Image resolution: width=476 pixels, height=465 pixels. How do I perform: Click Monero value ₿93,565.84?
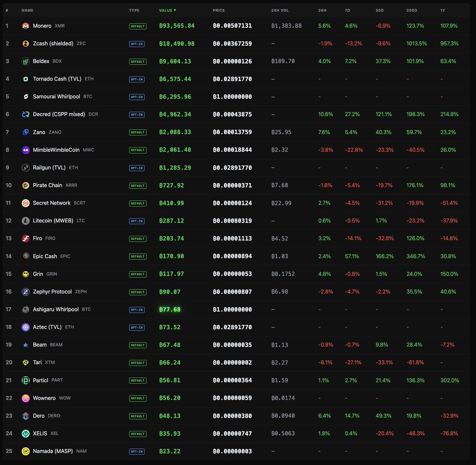[177, 26]
